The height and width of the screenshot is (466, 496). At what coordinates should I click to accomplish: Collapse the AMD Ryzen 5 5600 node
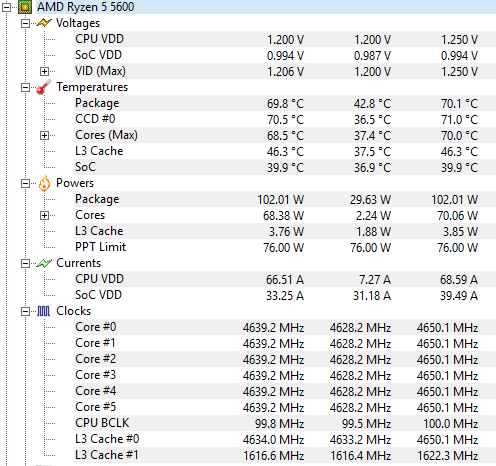tap(6, 7)
